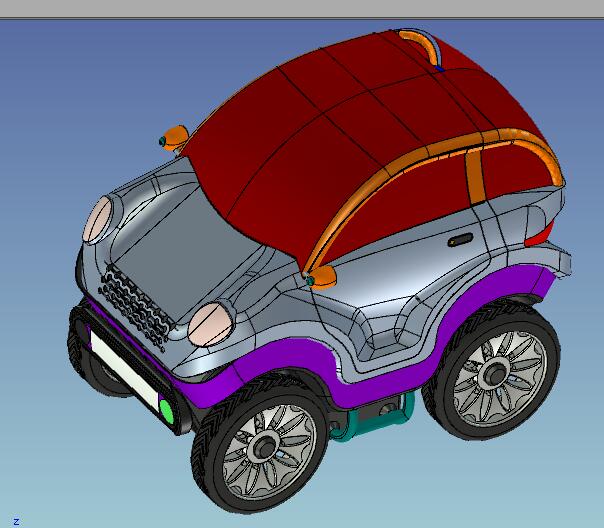Select the orange mirror at the windshield base
The height and width of the screenshot is (528, 604).
322,277
